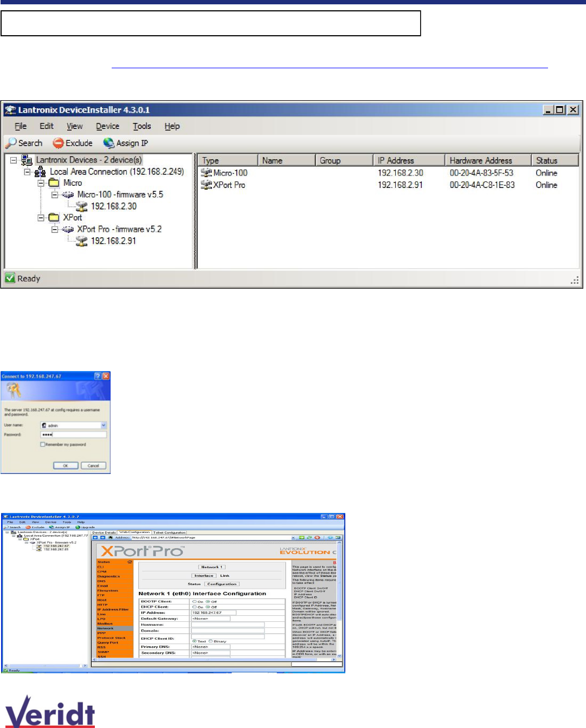Open File menu in DeviceInstaller 4.3.0.1
The image size is (586, 728).
21,126
